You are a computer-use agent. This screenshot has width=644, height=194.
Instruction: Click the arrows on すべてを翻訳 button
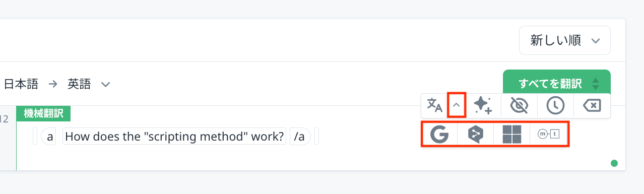point(596,84)
